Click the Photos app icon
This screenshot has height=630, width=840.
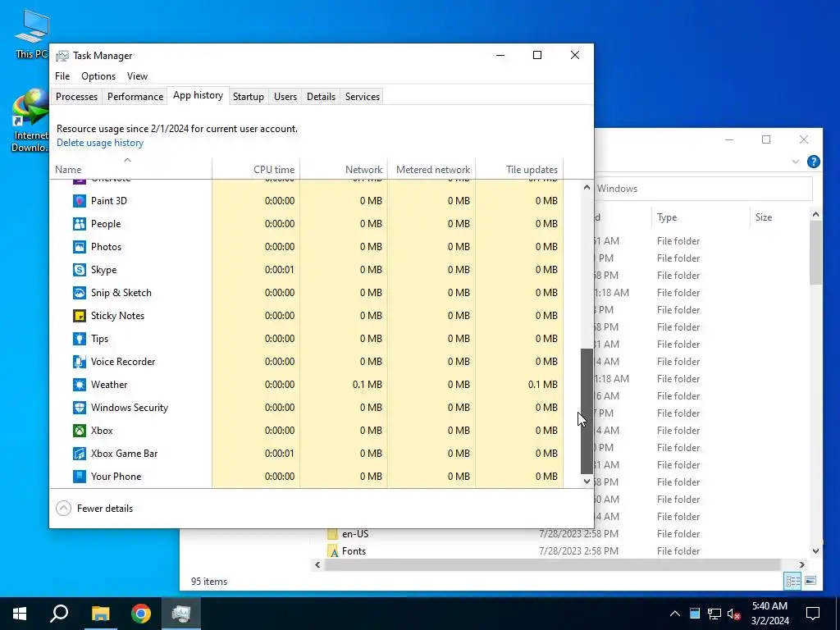80,247
